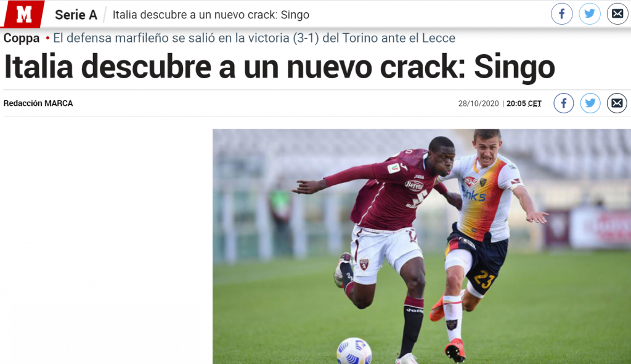Open the Coppa category label
This screenshot has height=364, width=631.
[x=22, y=38]
